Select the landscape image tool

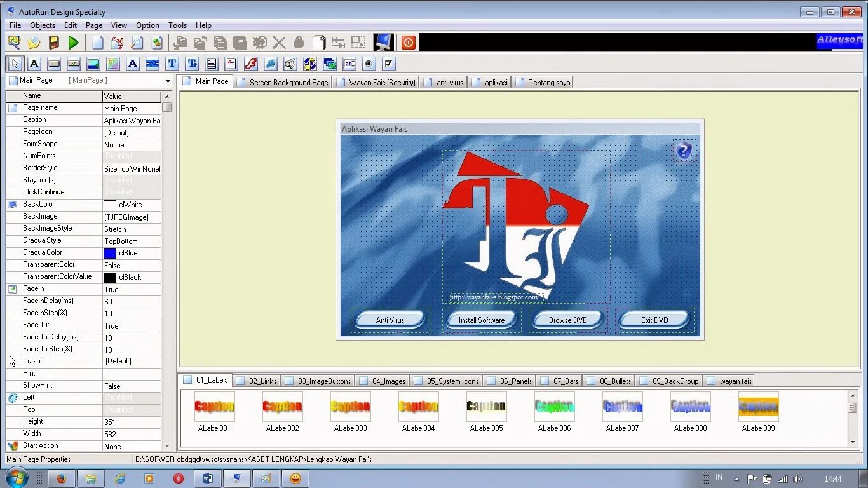(93, 64)
